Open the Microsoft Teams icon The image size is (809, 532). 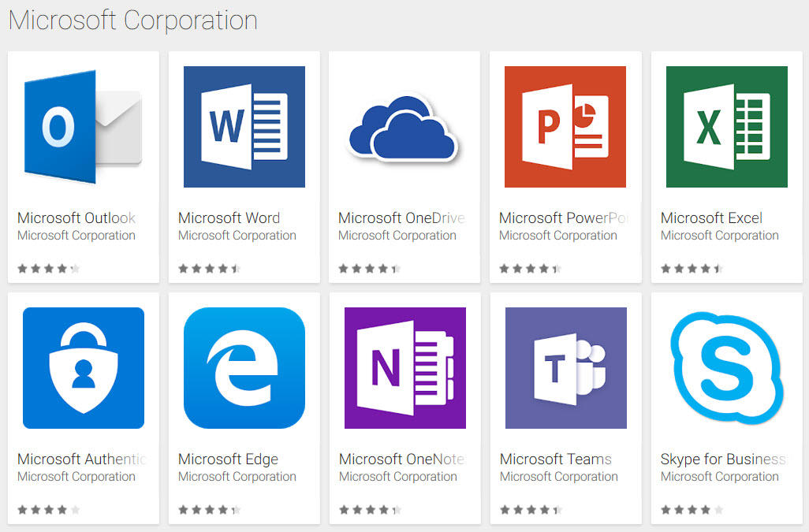[565, 368]
